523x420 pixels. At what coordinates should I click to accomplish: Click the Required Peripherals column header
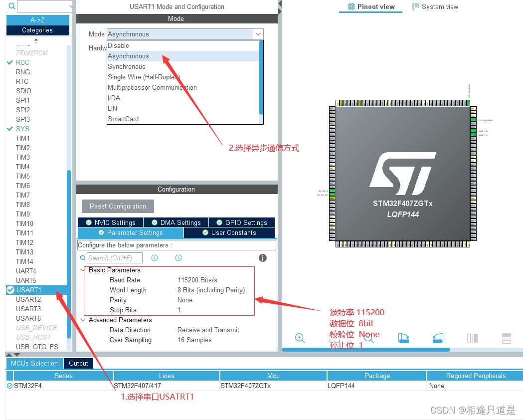(475, 376)
